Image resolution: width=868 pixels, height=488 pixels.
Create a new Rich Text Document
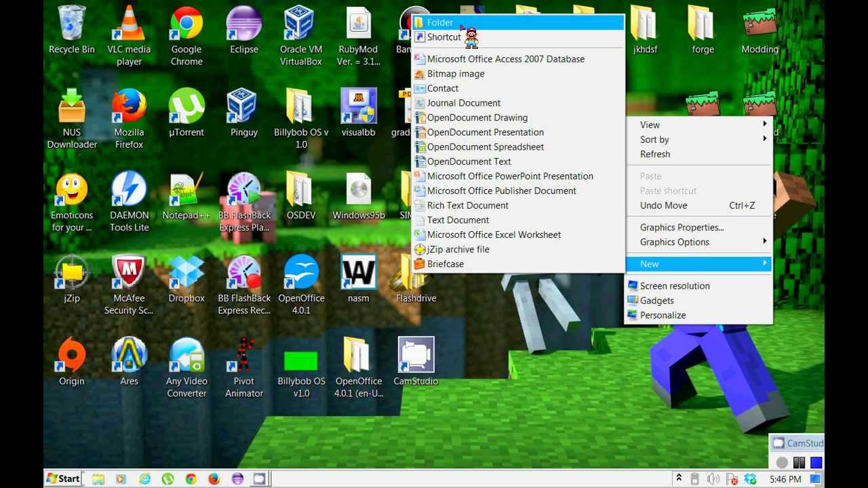[518, 205]
